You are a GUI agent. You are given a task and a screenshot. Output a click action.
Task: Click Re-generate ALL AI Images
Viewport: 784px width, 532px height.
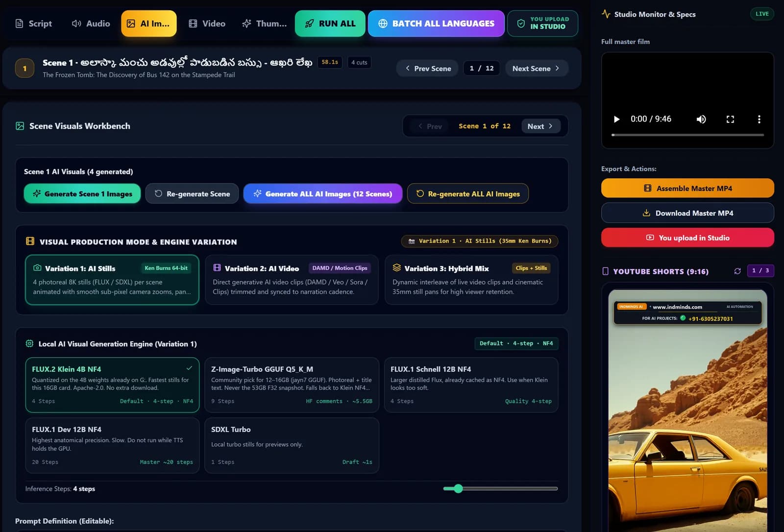pos(468,194)
